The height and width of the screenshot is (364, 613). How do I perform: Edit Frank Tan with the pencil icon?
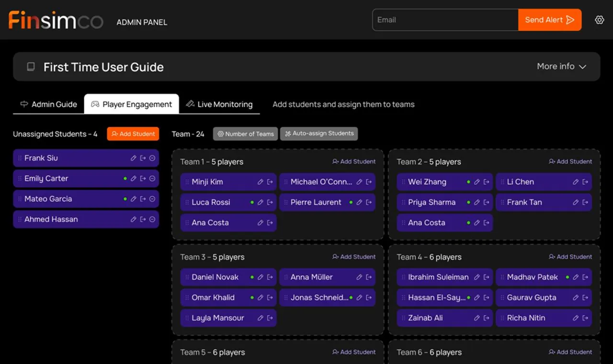click(x=576, y=202)
